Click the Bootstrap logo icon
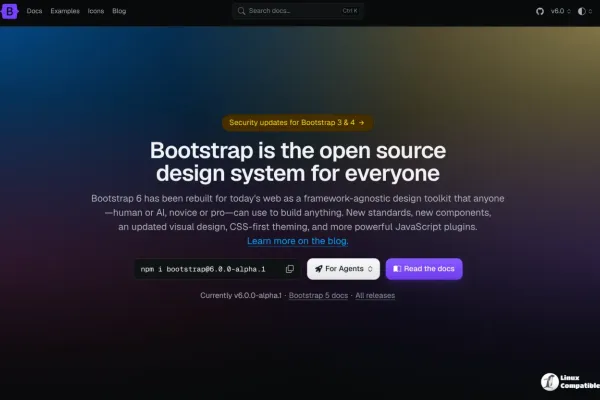600x400 pixels. click(10, 11)
